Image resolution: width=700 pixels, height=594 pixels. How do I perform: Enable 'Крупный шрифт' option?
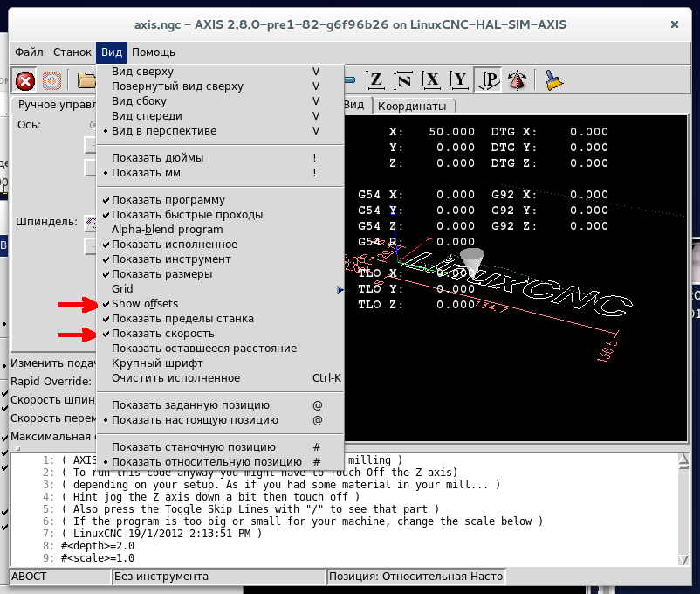point(220,363)
